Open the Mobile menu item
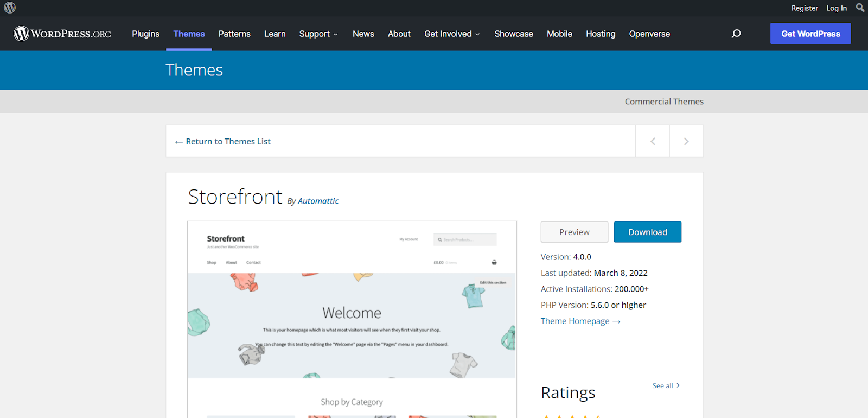 click(x=559, y=34)
